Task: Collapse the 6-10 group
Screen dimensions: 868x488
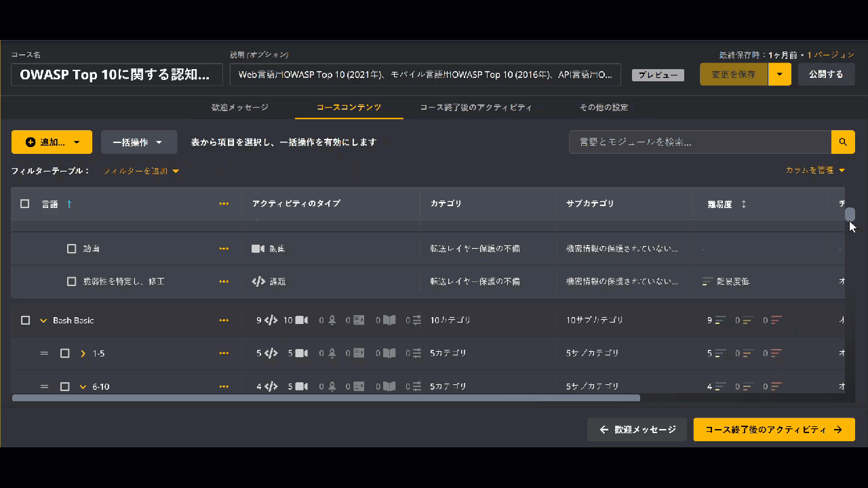Action: point(83,387)
